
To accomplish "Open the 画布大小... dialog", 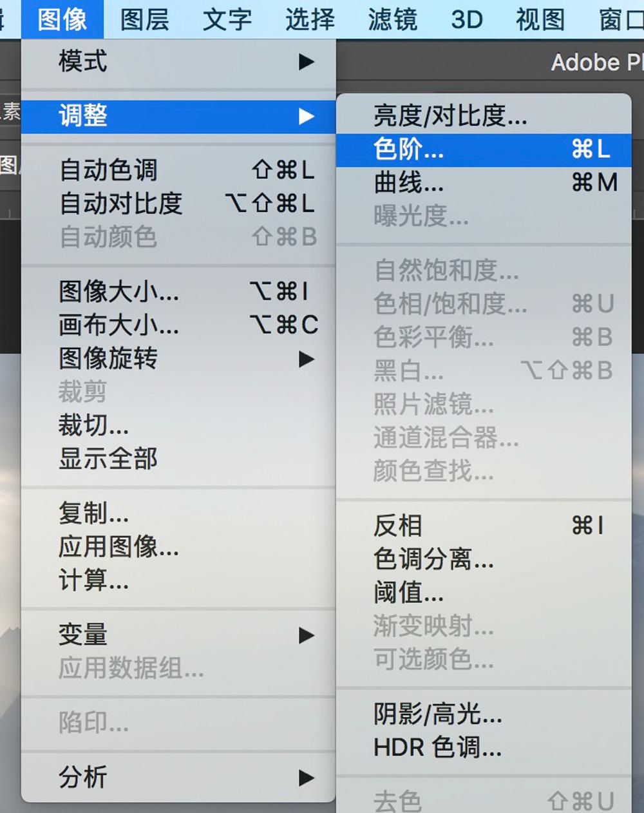I will point(178,325).
